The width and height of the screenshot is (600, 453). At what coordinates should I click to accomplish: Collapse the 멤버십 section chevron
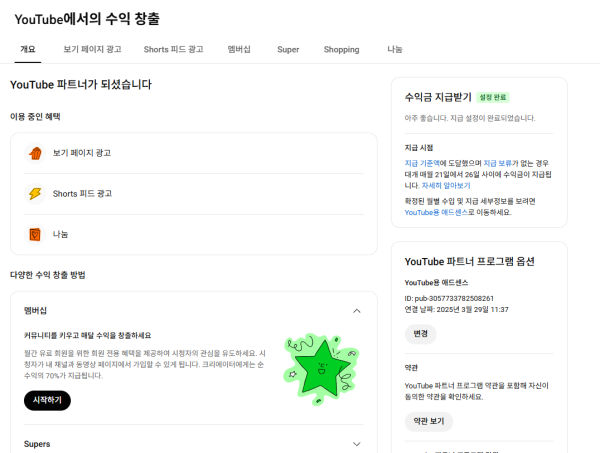357,311
